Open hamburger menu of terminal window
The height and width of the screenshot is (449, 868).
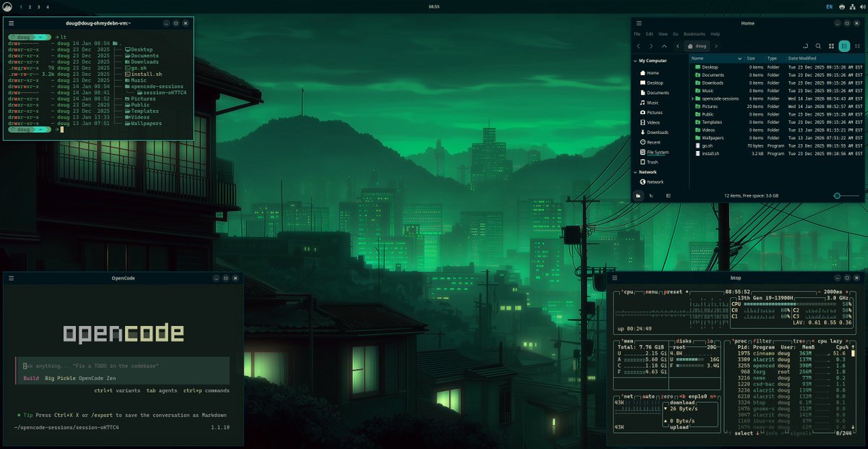[11, 23]
